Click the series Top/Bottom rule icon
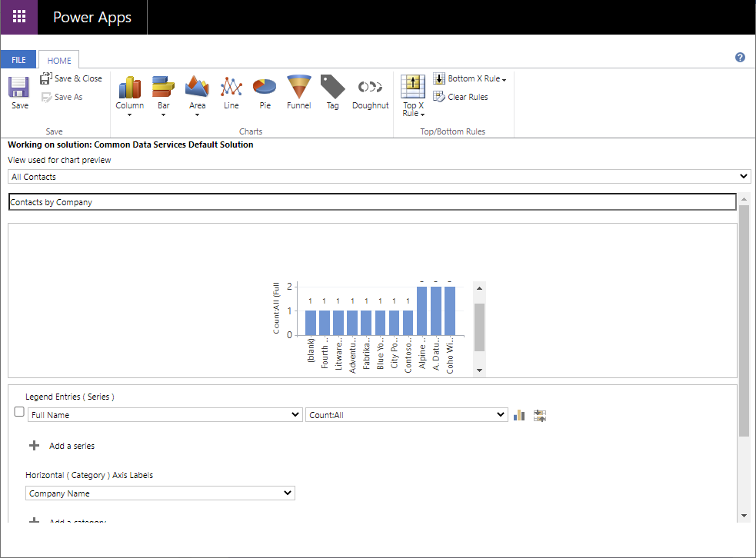The height and width of the screenshot is (558, 756). [540, 415]
